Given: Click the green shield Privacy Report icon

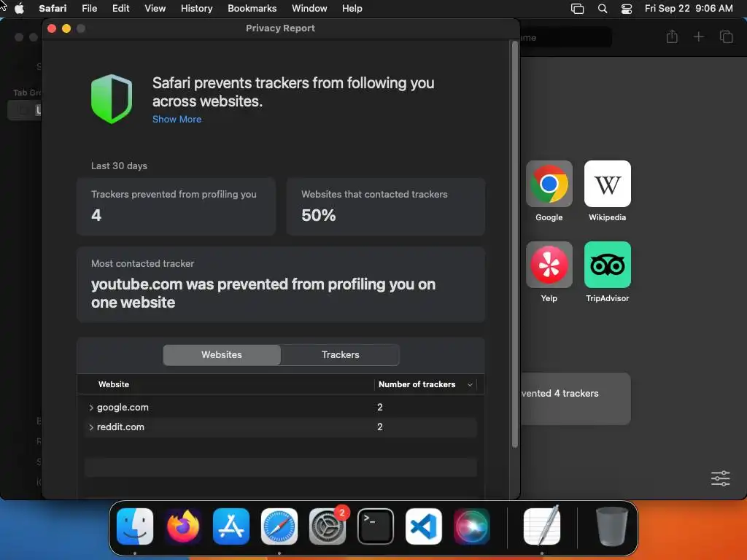Looking at the screenshot, I should 112,99.
